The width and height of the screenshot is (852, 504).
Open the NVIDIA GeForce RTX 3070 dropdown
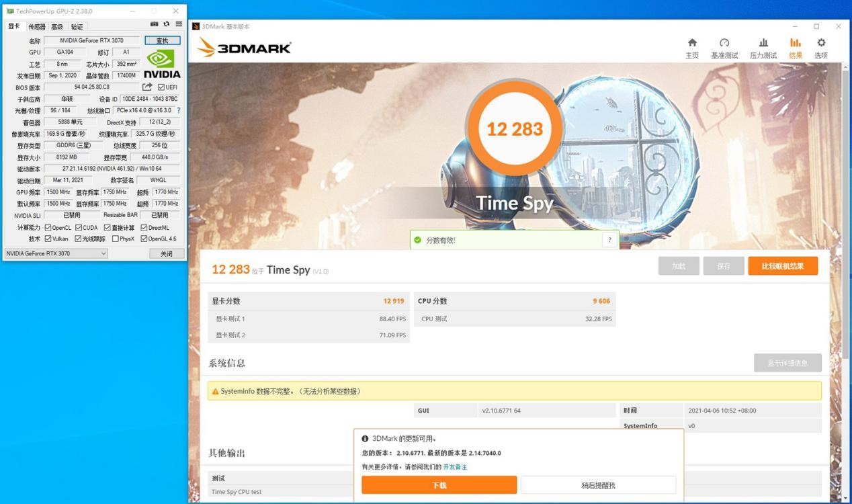(x=56, y=253)
